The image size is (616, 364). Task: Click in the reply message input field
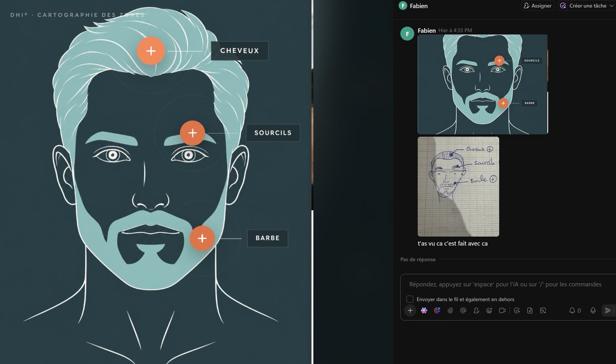click(x=505, y=284)
